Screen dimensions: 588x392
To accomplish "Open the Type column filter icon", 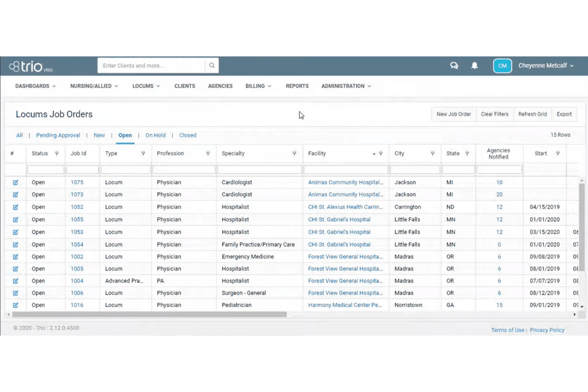I will click(x=143, y=153).
